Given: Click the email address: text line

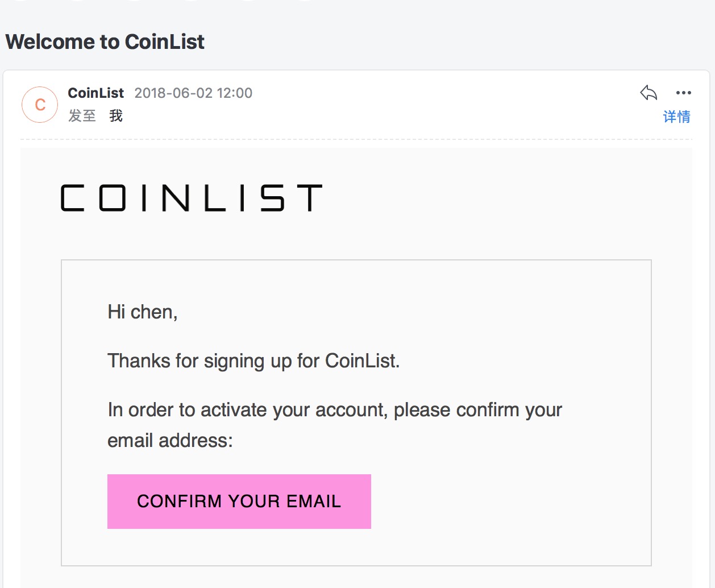Looking at the screenshot, I should point(170,440).
